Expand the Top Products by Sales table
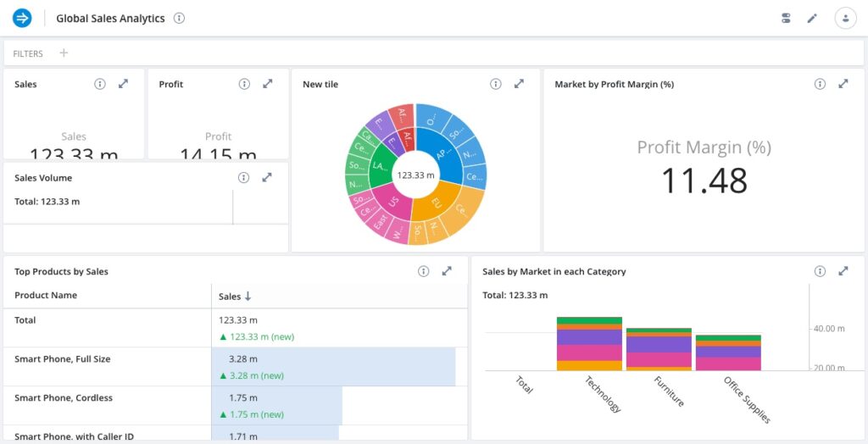The image size is (868, 444). pyautogui.click(x=447, y=271)
